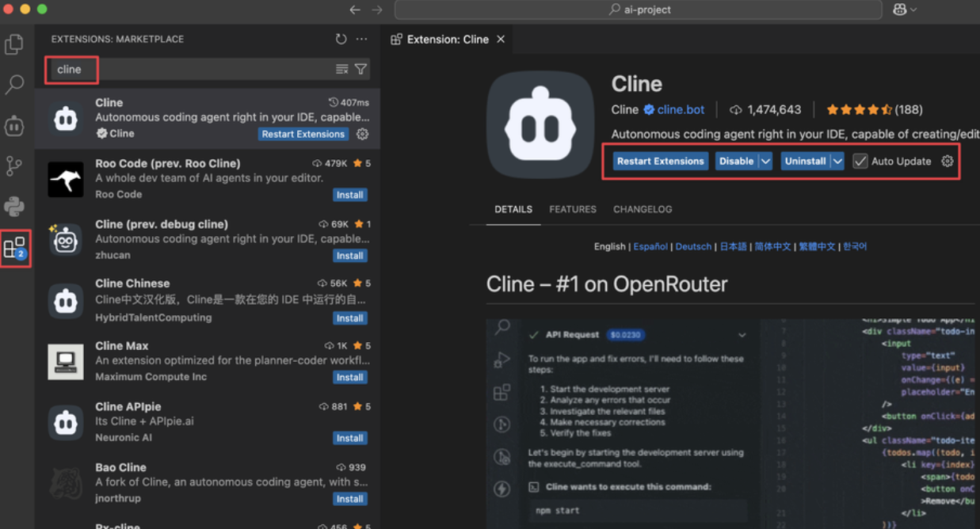Refresh the extensions marketplace list
The width and height of the screenshot is (980, 529).
coord(341,39)
